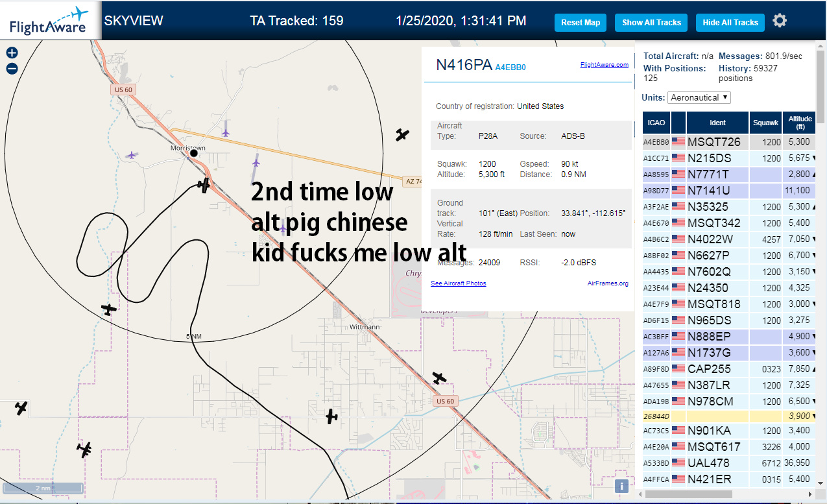Select the MSQT342 aircraft row
The width and height of the screenshot is (827, 504).
click(x=729, y=223)
